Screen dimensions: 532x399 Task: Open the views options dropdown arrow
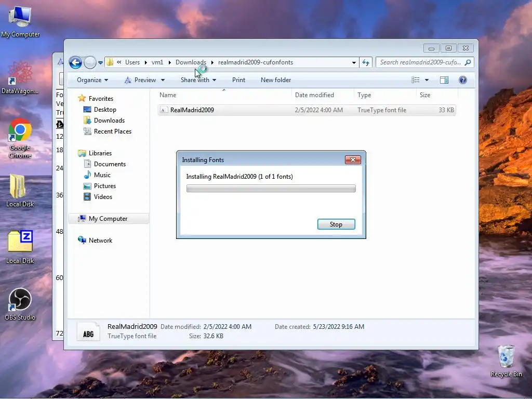427,80
